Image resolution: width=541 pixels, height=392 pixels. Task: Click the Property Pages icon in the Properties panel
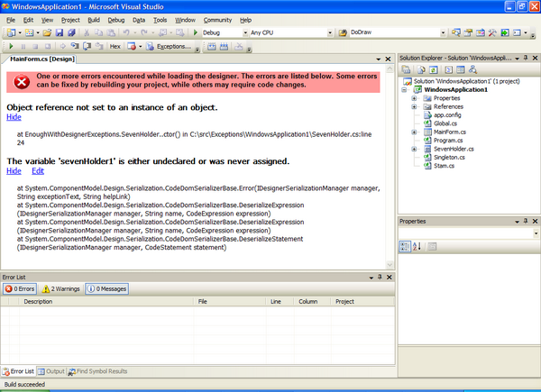432,247
